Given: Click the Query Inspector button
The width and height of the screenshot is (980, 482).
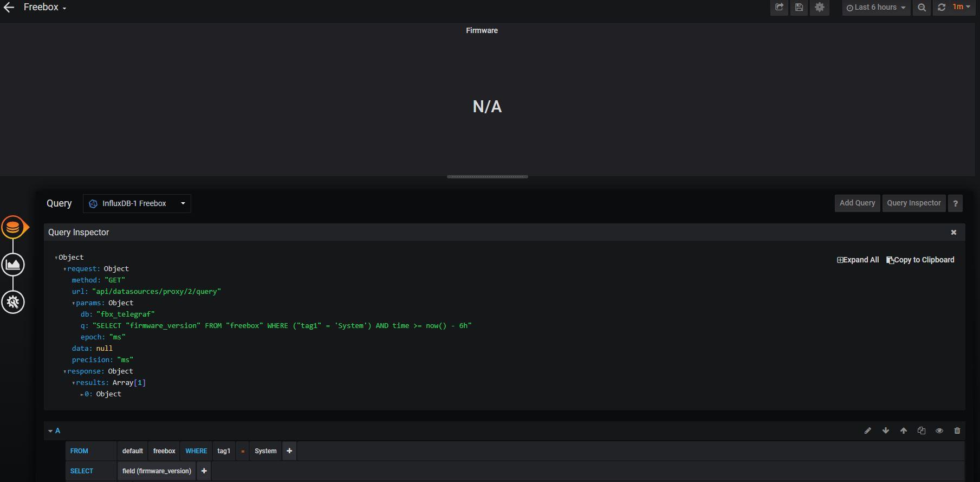Looking at the screenshot, I should tap(914, 203).
